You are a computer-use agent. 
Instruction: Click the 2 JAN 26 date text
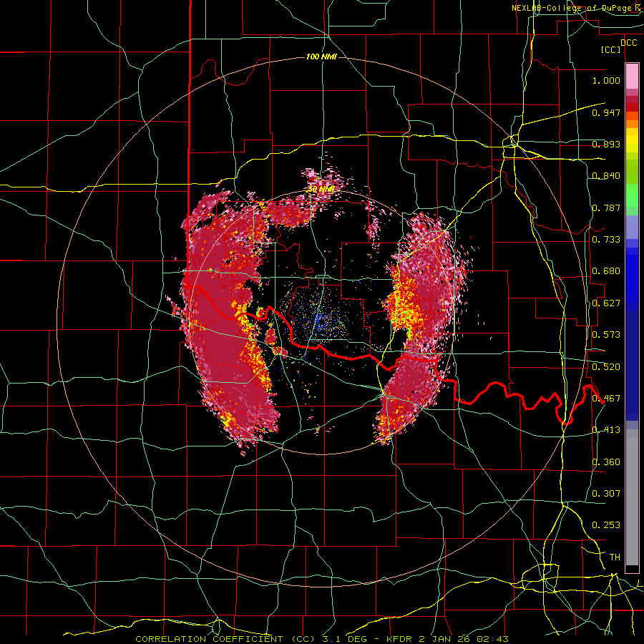[446, 639]
